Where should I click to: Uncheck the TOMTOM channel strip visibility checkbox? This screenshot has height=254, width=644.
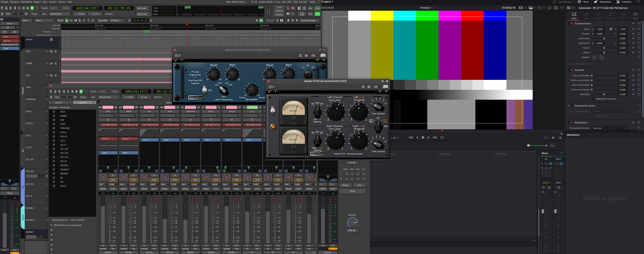[x=54, y=128]
